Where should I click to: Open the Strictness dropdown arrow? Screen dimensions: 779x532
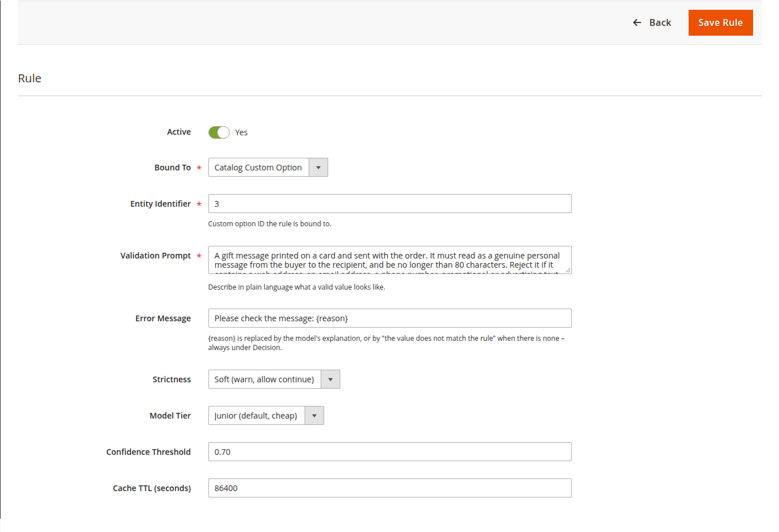(x=330, y=379)
